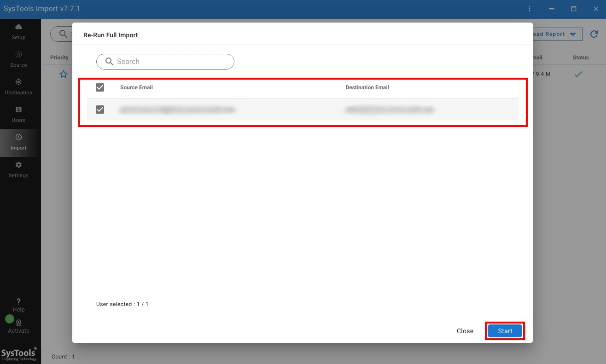Click the Status column header in background
This screenshot has width=606, height=364.
[581, 58]
